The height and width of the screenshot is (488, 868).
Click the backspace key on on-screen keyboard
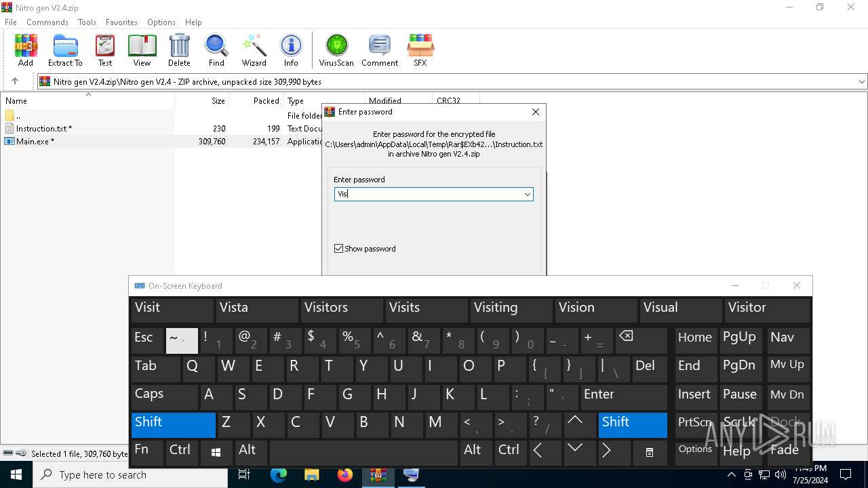pyautogui.click(x=641, y=340)
